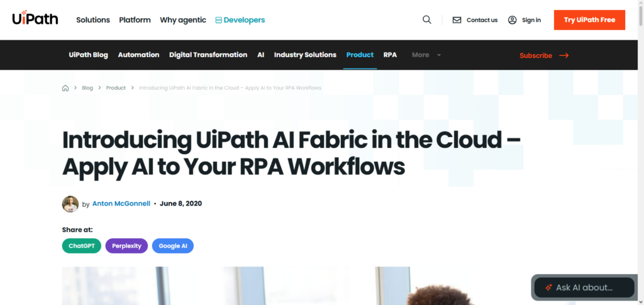644x305 pixels.
Task: Click the article title breadcrumb text
Action: click(x=230, y=88)
